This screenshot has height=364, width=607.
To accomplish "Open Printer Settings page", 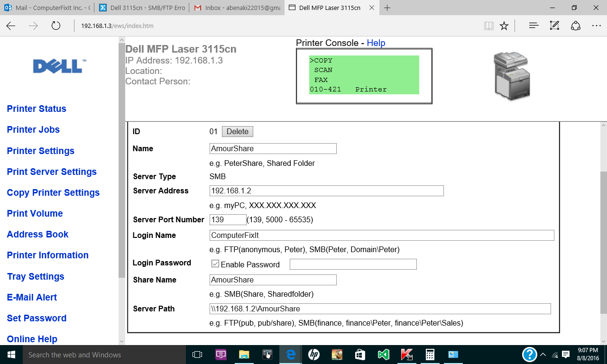I will point(41,151).
